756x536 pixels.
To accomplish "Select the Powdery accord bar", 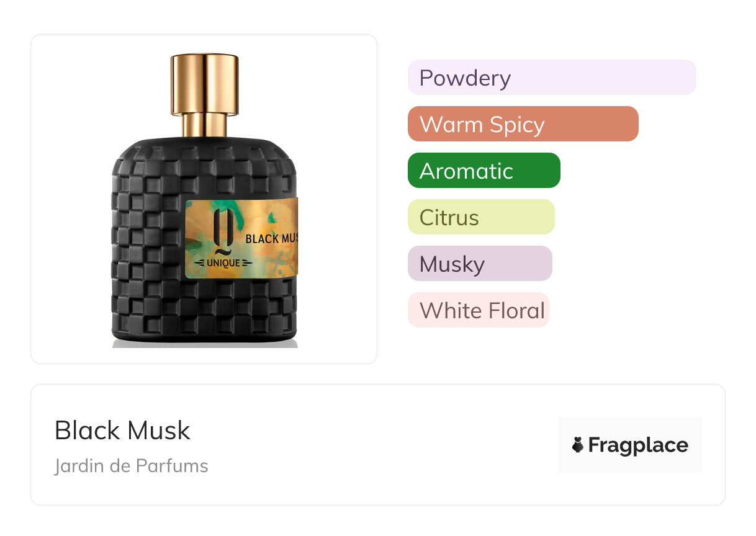I will coord(552,78).
